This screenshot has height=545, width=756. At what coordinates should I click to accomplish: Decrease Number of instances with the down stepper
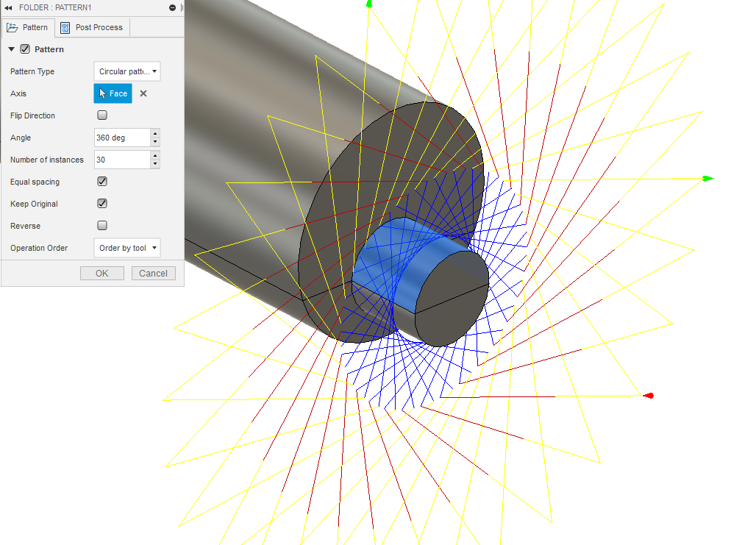point(155,163)
